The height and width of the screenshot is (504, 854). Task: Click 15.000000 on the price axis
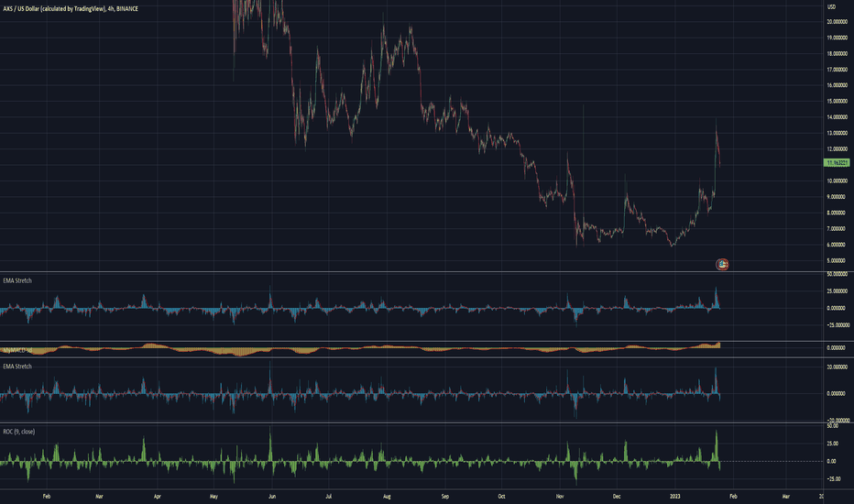click(x=838, y=102)
